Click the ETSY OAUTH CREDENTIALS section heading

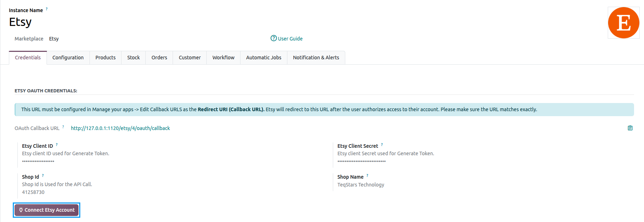tap(46, 91)
